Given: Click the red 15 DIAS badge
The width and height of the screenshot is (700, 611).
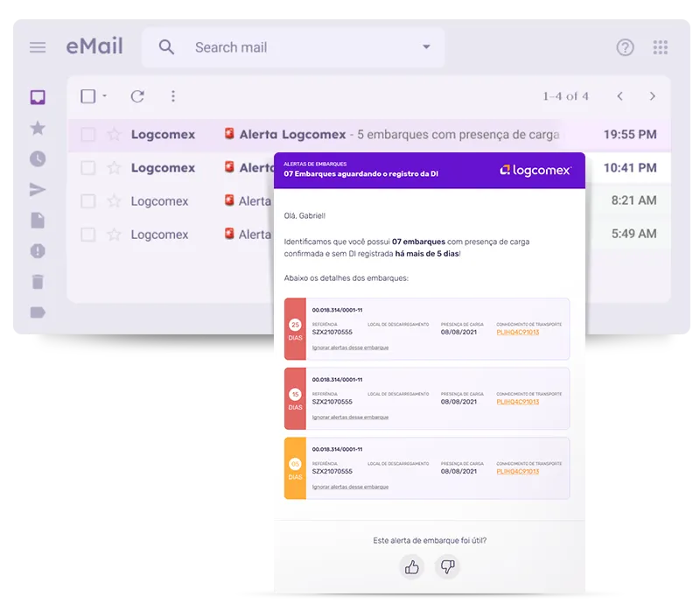Looking at the screenshot, I should [x=295, y=399].
